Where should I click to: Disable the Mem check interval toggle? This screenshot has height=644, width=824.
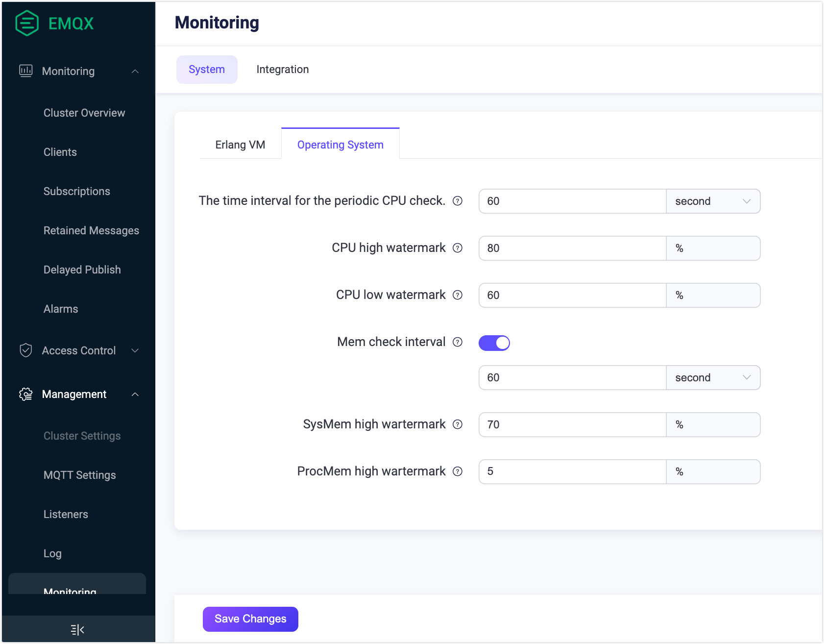(494, 343)
